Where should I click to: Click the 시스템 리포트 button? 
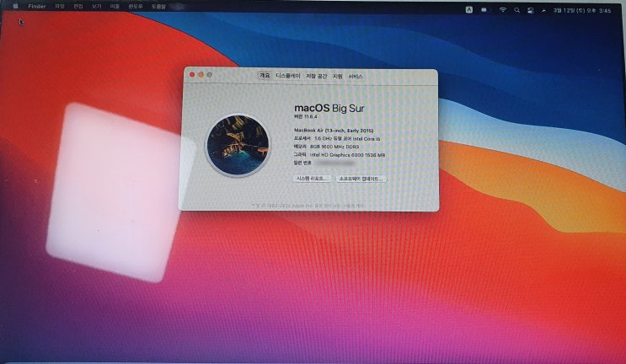pyautogui.click(x=313, y=179)
